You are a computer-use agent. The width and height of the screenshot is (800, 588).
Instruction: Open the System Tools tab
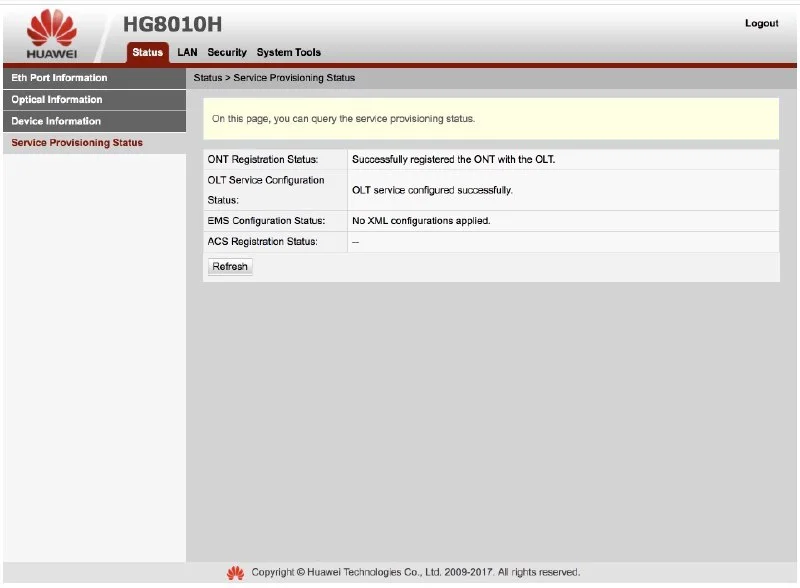click(x=289, y=52)
